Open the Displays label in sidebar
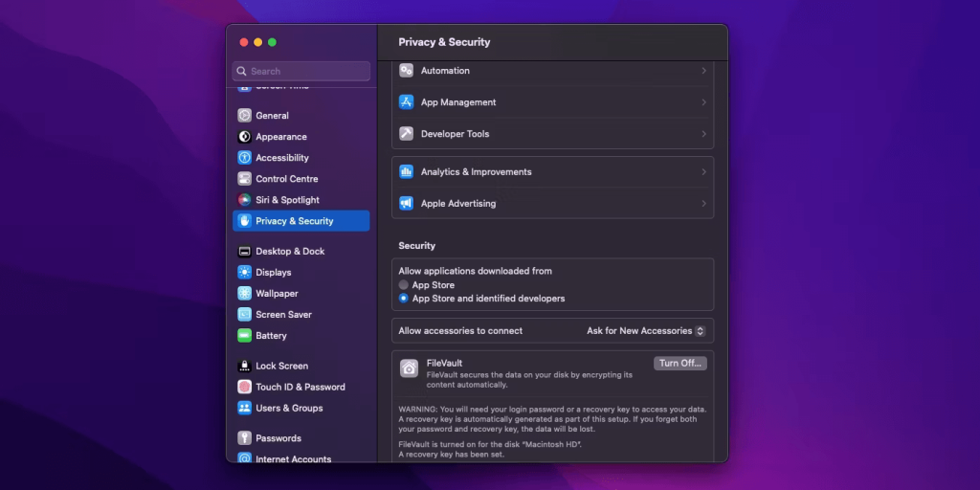980x490 pixels. point(273,273)
